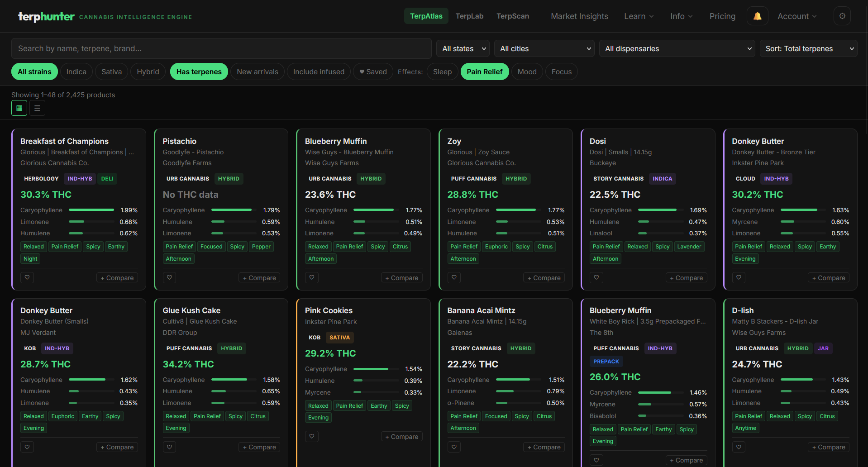Viewport: 868px width, 467px height.
Task: Add Zoy to the comparison list
Action: click(544, 277)
